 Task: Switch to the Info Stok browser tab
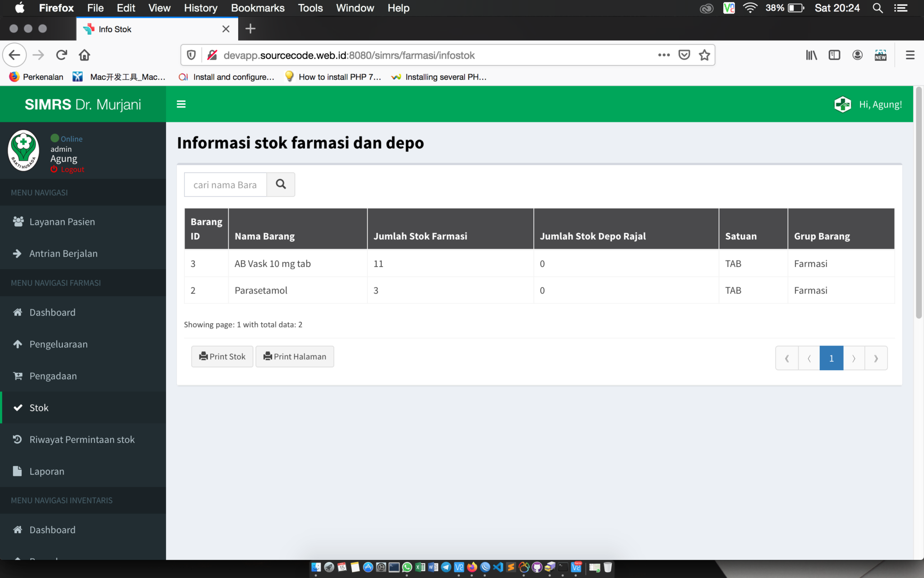(135, 28)
